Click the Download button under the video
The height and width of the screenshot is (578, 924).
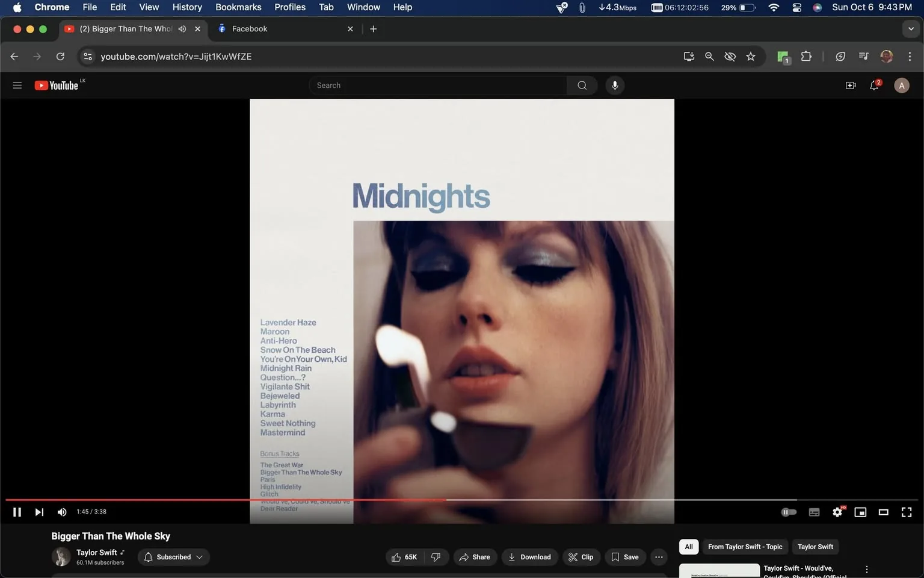click(529, 557)
